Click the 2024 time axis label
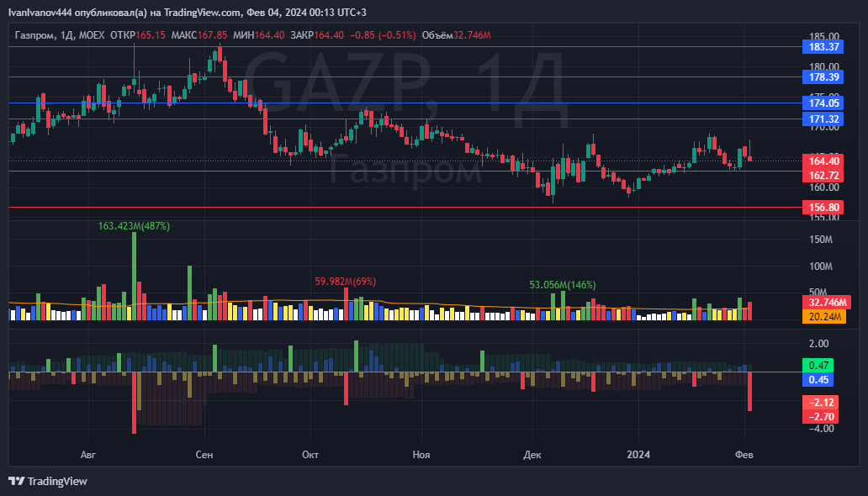 638,455
